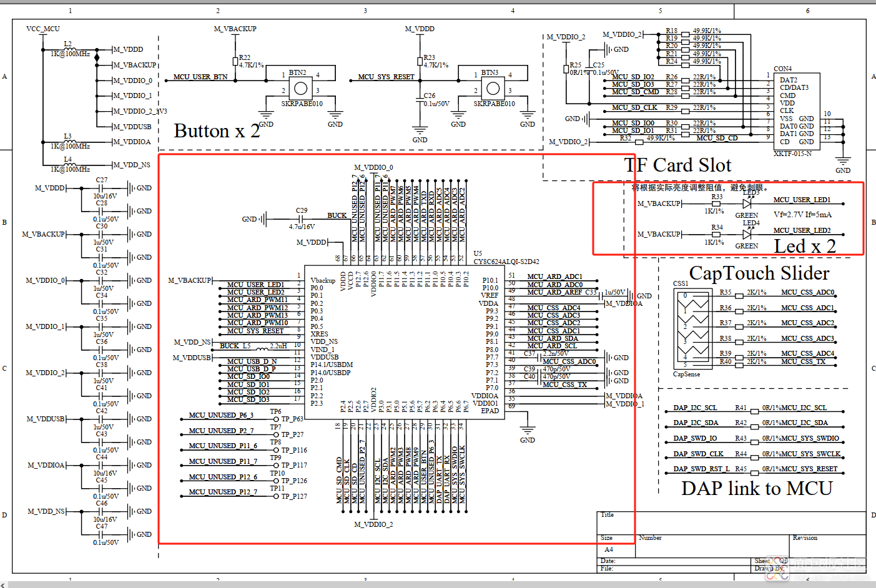Viewport: 876px width, 588px height.
Task: Click the 'A4' size value in title block
Action: coord(609,549)
